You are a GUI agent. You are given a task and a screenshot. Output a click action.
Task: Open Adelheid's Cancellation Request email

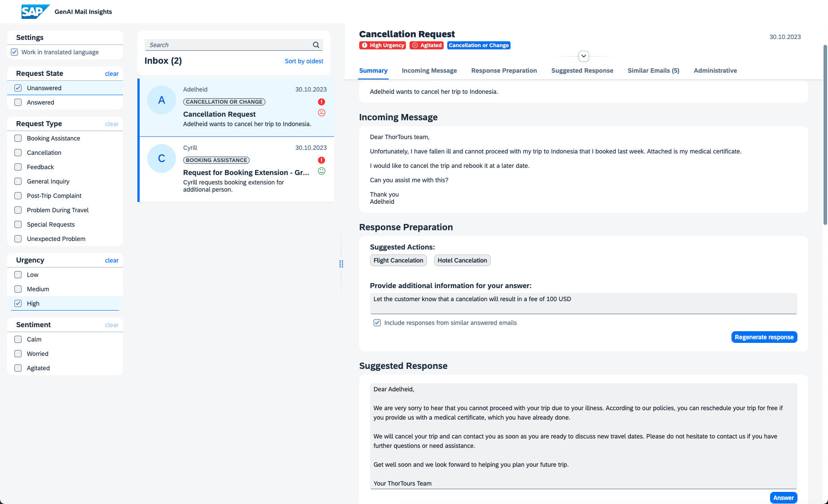coord(237,108)
